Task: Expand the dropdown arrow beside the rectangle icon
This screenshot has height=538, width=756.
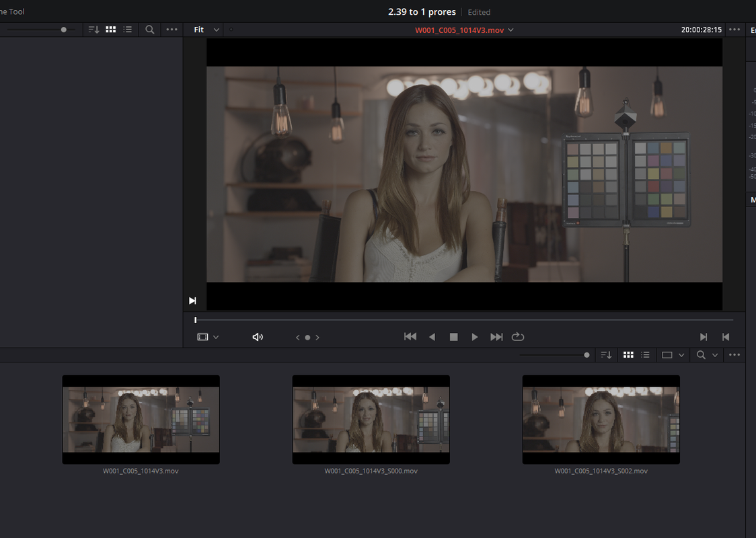Action: [x=681, y=355]
